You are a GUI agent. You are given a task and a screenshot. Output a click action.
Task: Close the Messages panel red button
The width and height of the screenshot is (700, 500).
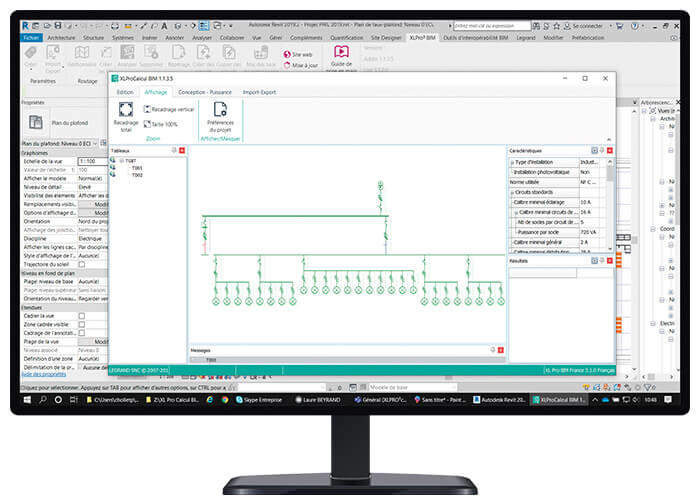coord(500,350)
